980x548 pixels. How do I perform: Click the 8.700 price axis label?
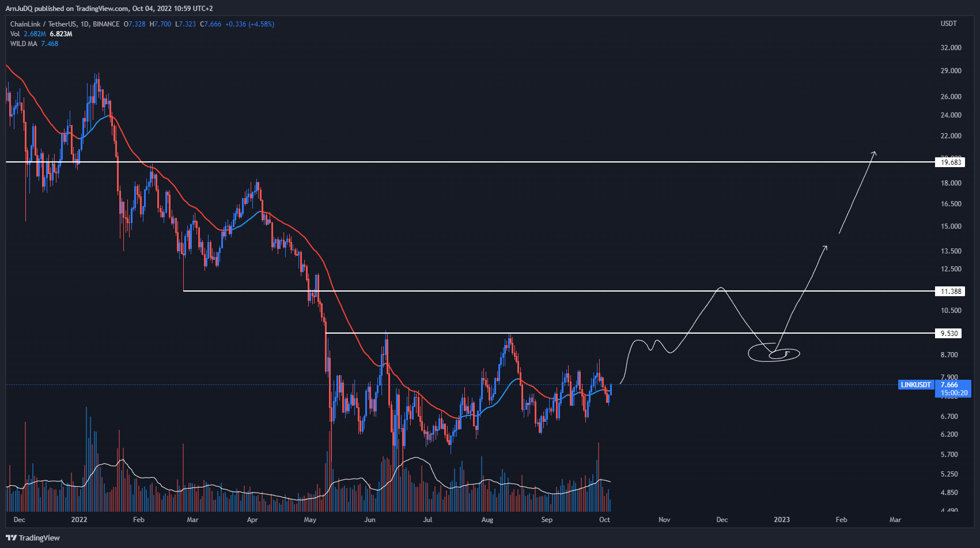949,355
